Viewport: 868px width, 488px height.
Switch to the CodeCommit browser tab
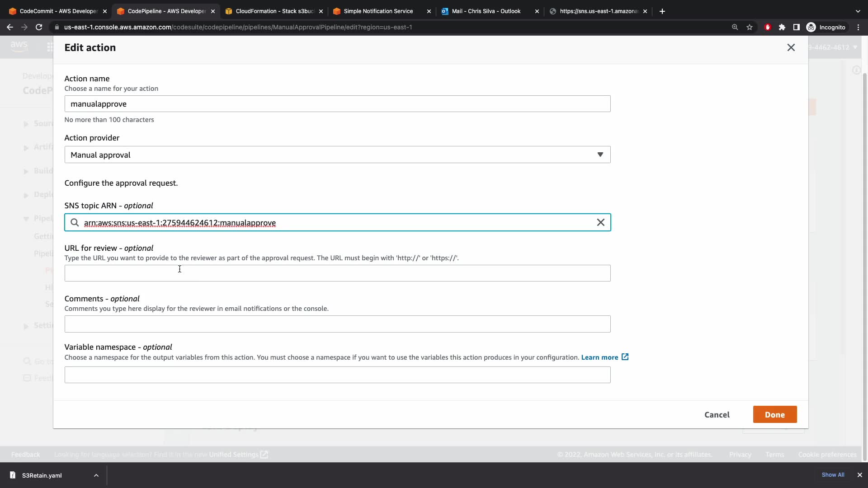coord(58,11)
